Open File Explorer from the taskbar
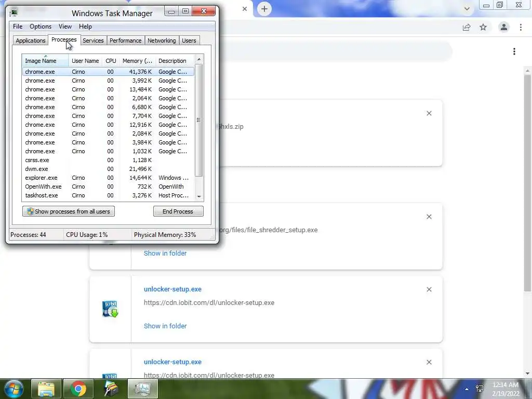The image size is (532, 399). point(46,389)
